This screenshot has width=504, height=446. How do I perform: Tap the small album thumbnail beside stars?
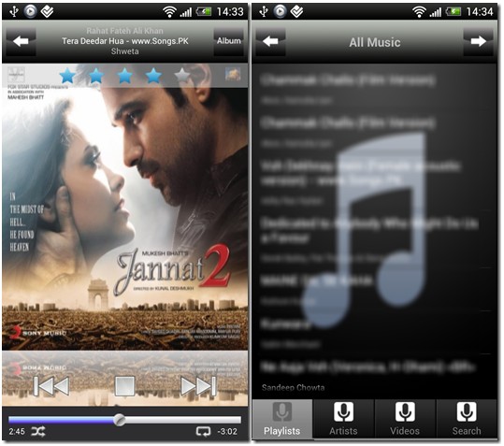(x=233, y=75)
